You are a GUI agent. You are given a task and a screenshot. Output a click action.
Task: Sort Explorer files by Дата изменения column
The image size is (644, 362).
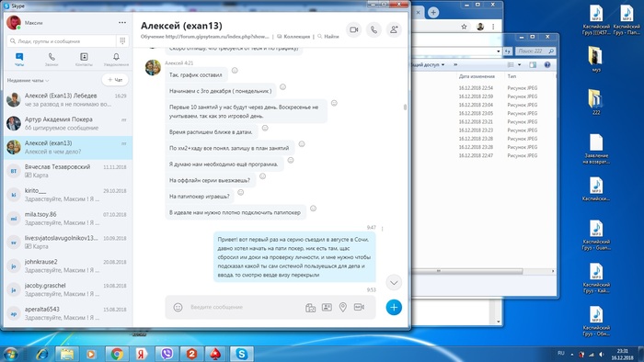pos(477,76)
